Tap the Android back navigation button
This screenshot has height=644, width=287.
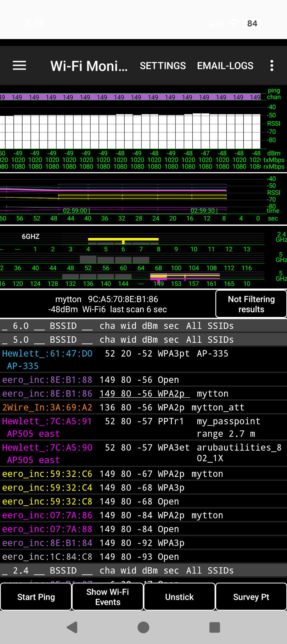[72, 627]
